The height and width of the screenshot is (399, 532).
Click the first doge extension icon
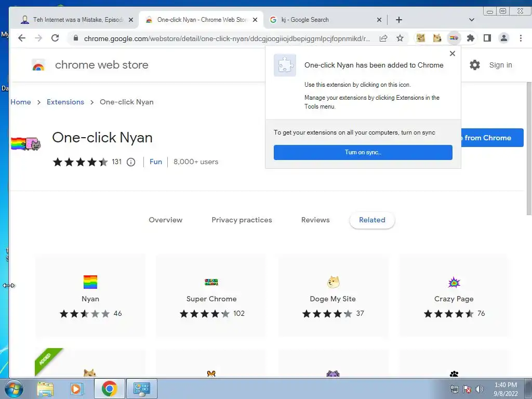tap(421, 38)
